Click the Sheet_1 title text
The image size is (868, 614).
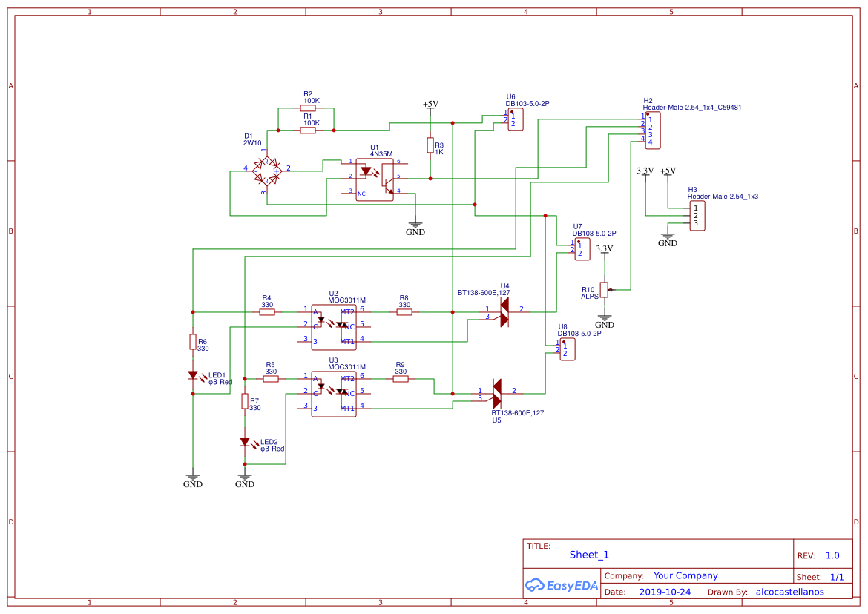click(589, 555)
